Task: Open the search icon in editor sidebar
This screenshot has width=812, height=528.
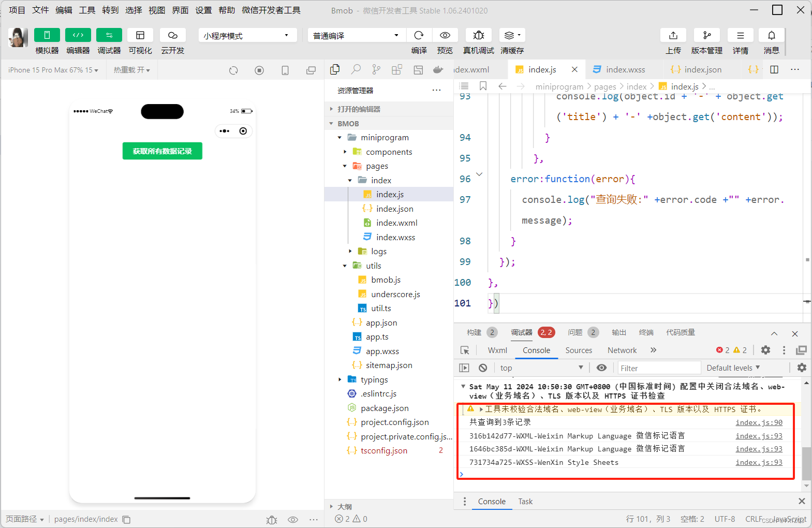Action: pos(356,69)
